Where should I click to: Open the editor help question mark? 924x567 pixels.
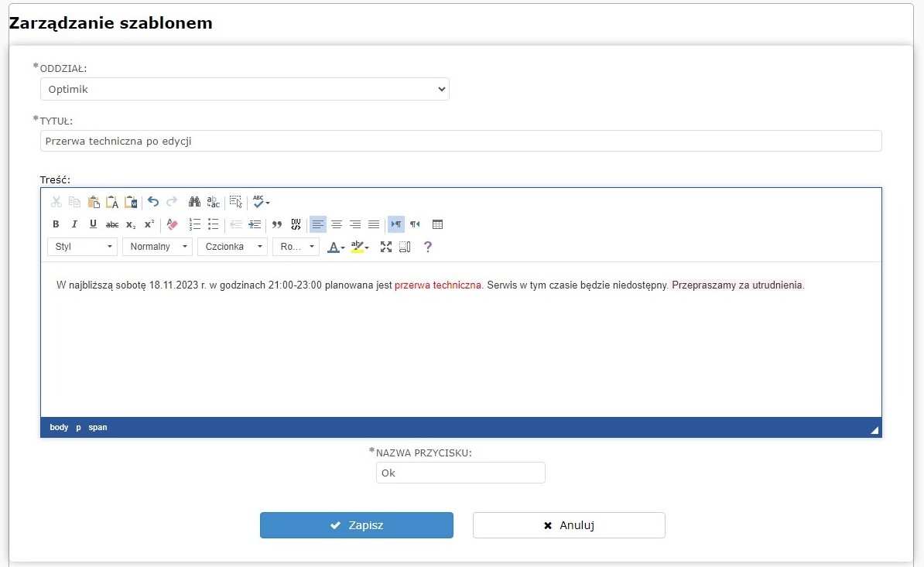427,247
